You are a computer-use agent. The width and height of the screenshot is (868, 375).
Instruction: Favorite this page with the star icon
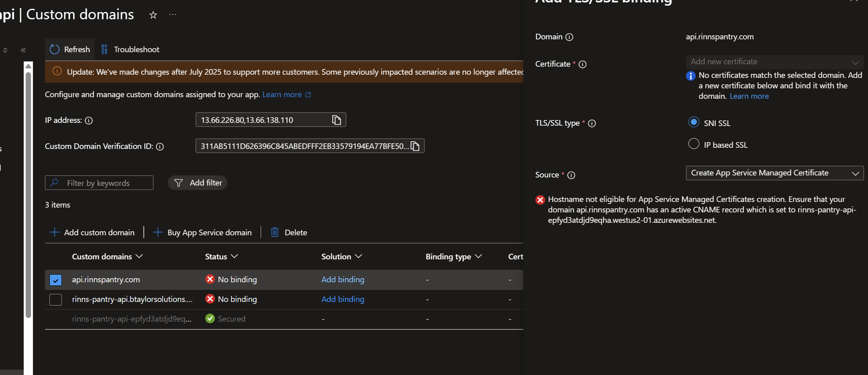153,15
